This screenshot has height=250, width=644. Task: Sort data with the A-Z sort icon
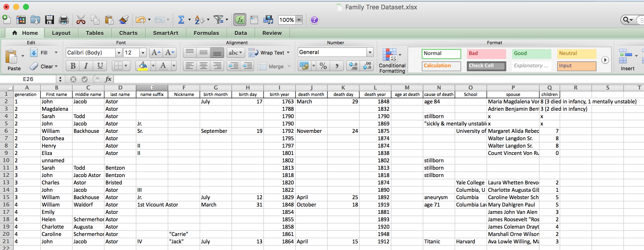pos(199,19)
